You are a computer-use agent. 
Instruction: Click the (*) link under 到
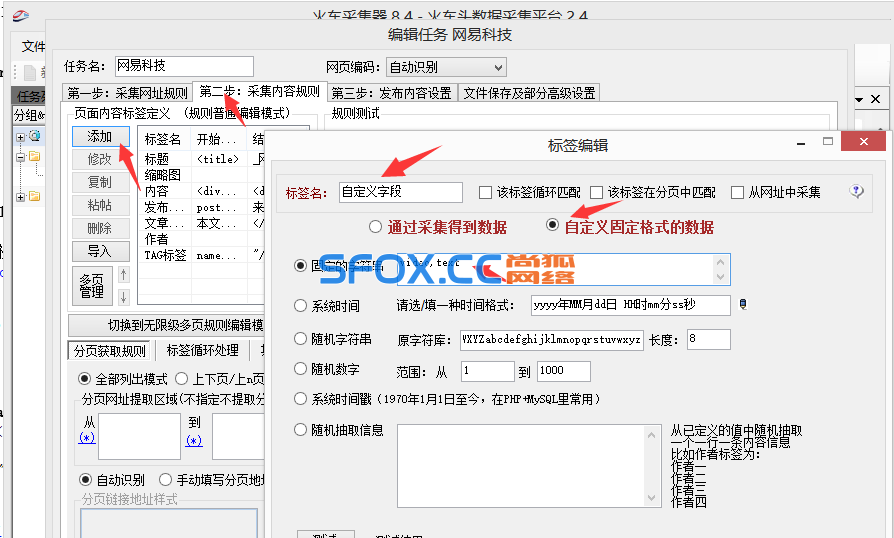tap(194, 441)
